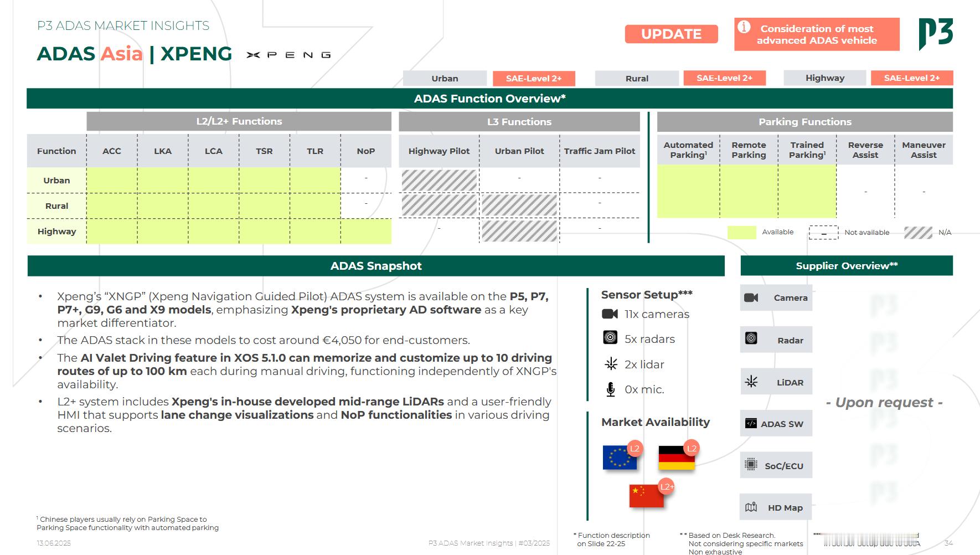Click the L2 badge on the German flag

[692, 448]
